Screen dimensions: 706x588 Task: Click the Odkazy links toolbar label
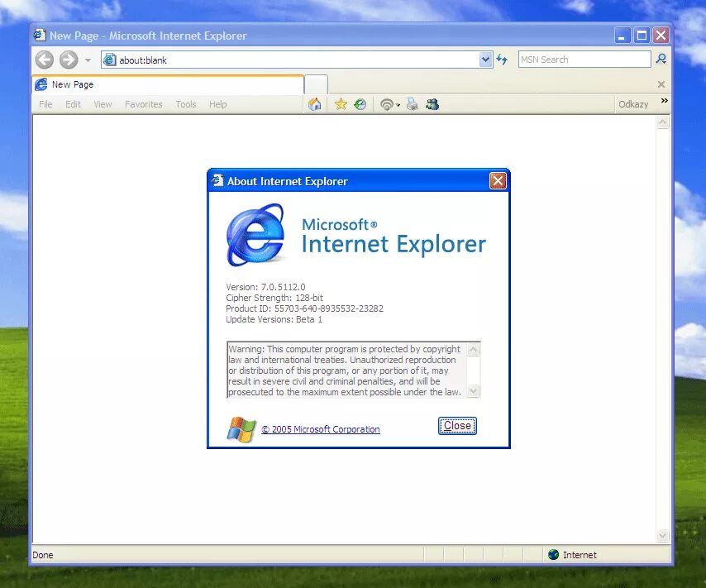point(633,104)
